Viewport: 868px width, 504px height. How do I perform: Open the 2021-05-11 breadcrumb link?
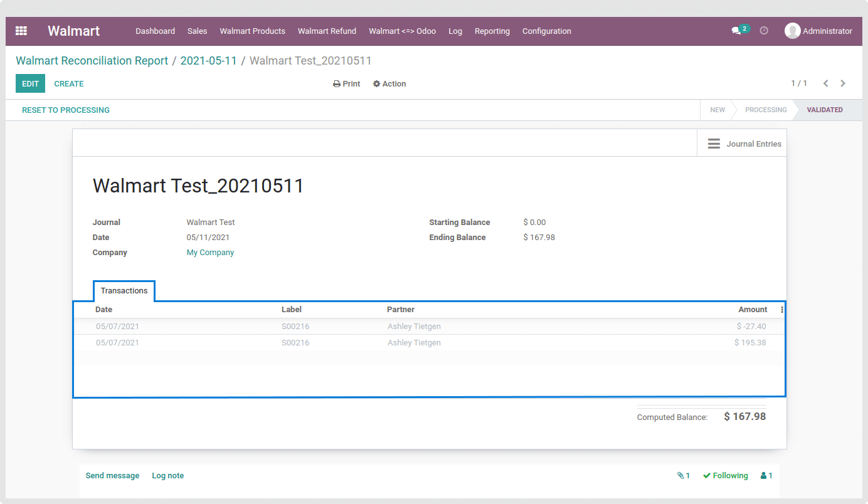pos(209,61)
